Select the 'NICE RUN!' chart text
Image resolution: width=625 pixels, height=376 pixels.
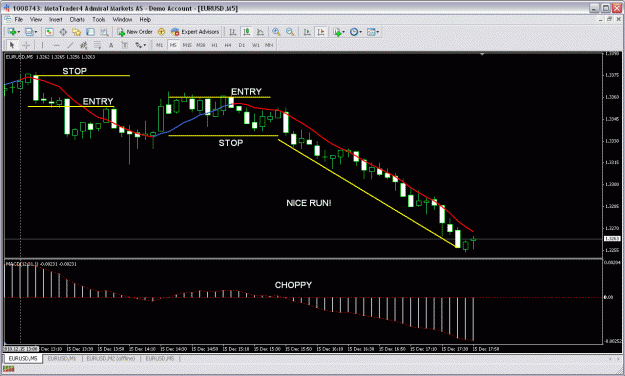[309, 203]
